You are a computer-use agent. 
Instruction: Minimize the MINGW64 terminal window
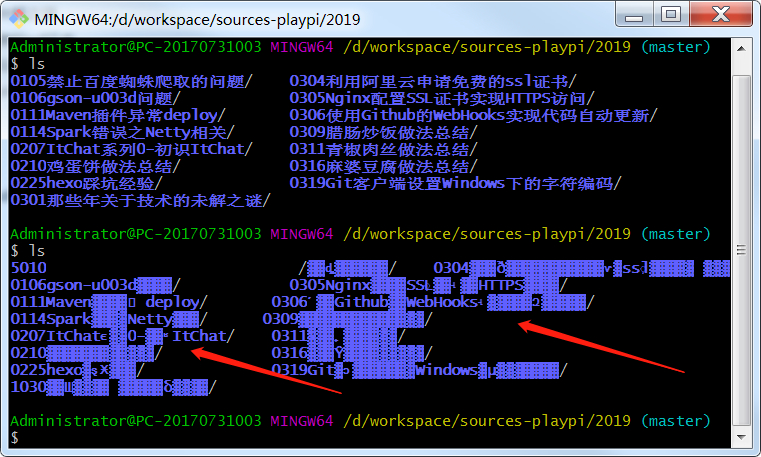point(634,14)
